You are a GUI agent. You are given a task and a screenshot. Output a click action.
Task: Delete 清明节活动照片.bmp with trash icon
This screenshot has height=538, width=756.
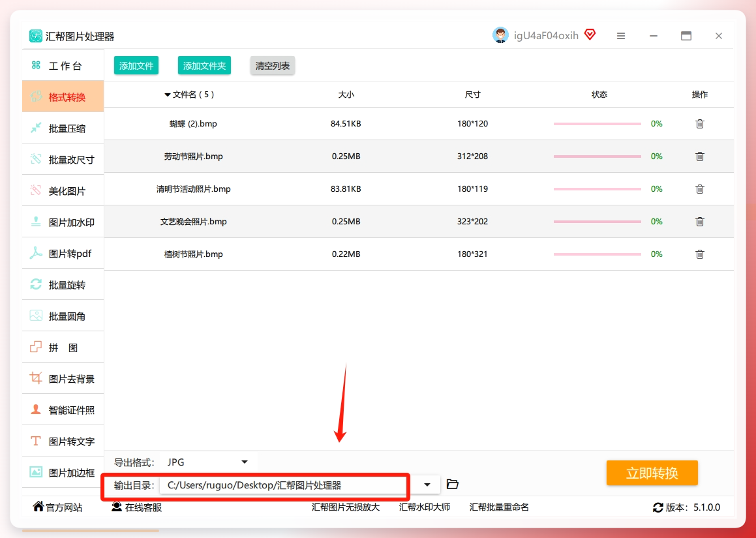pyautogui.click(x=700, y=189)
